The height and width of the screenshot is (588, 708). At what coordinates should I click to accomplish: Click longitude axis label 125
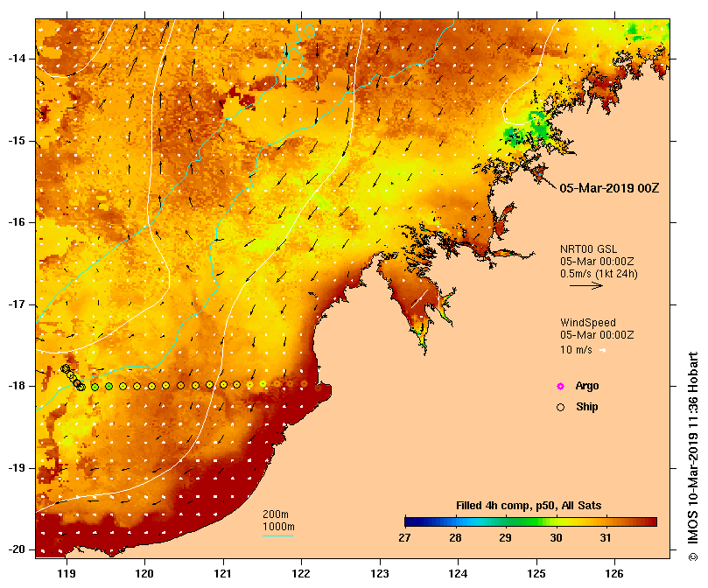pyautogui.click(x=536, y=574)
